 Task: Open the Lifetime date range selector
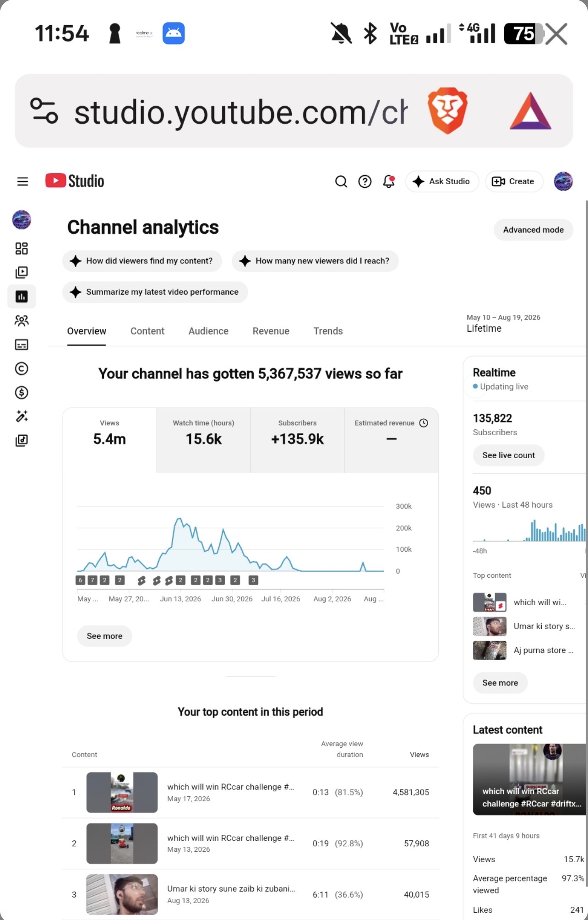(x=503, y=323)
